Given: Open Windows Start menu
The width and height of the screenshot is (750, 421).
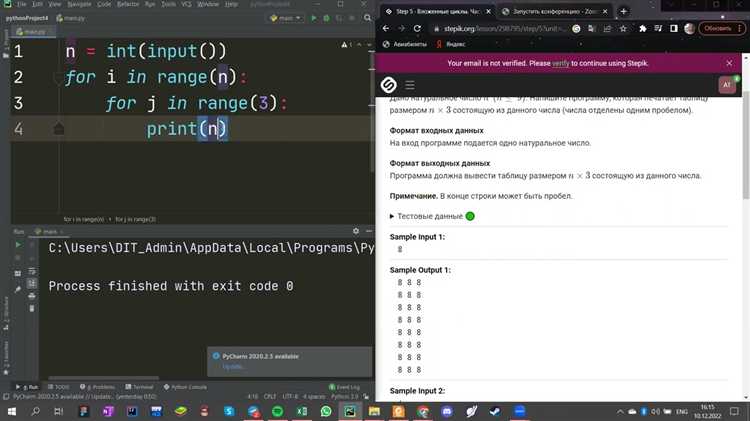Looking at the screenshot, I should 11,411.
